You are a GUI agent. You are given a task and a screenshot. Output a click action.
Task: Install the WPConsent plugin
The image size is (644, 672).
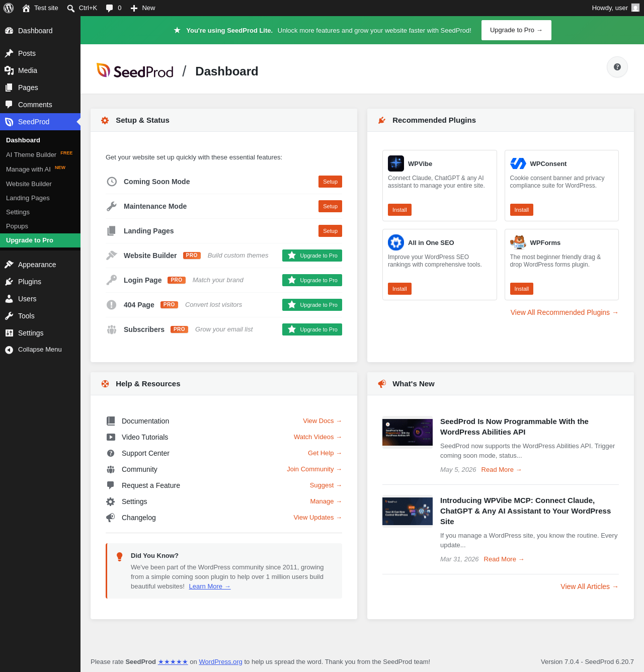pos(522,210)
